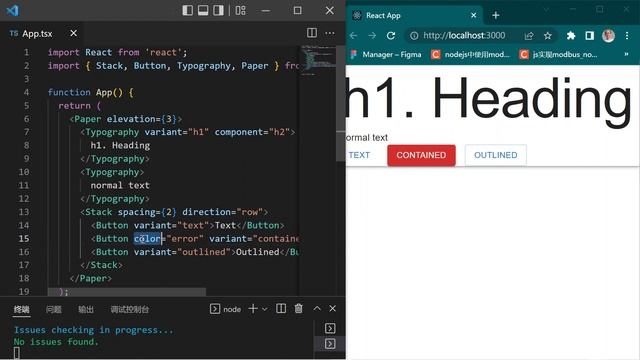The image size is (640, 360).
Task: Open the new terminal launch profile dropdown
Action: pos(264,309)
